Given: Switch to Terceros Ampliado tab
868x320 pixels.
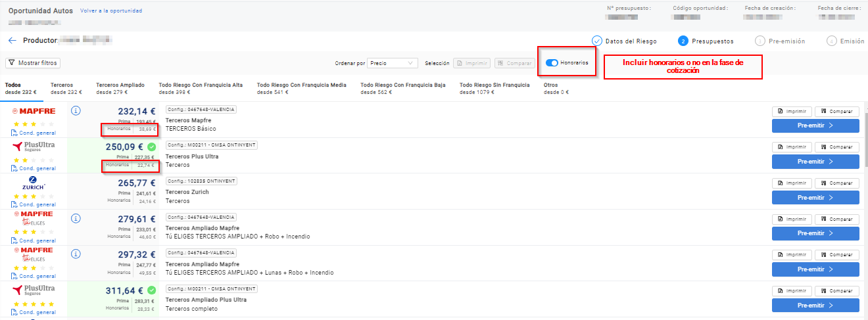Looking at the screenshot, I should (x=120, y=89).
